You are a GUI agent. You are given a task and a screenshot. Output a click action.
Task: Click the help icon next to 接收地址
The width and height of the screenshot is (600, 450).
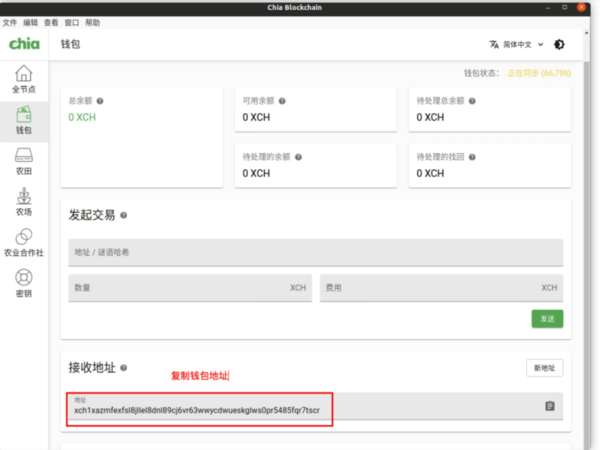pos(123,368)
